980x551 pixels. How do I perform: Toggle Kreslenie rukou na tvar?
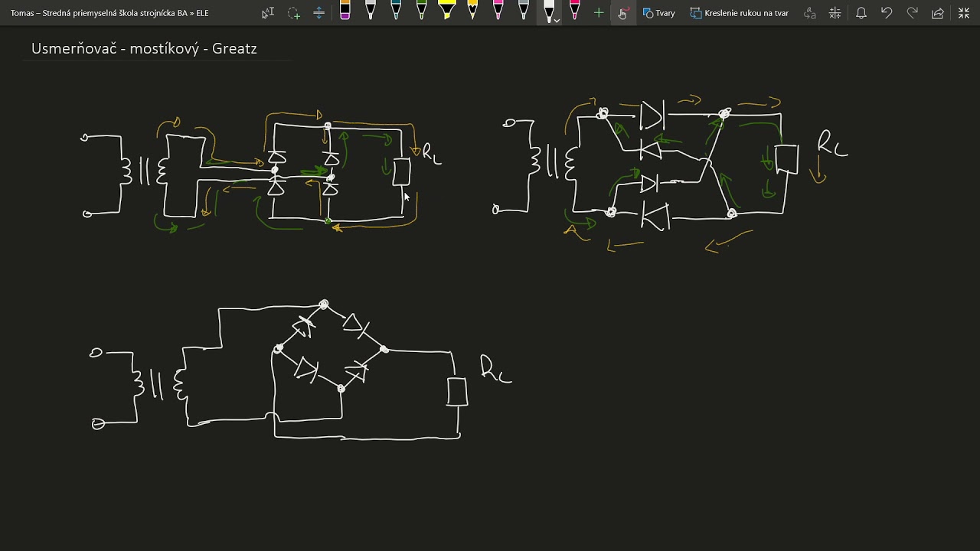[740, 13]
